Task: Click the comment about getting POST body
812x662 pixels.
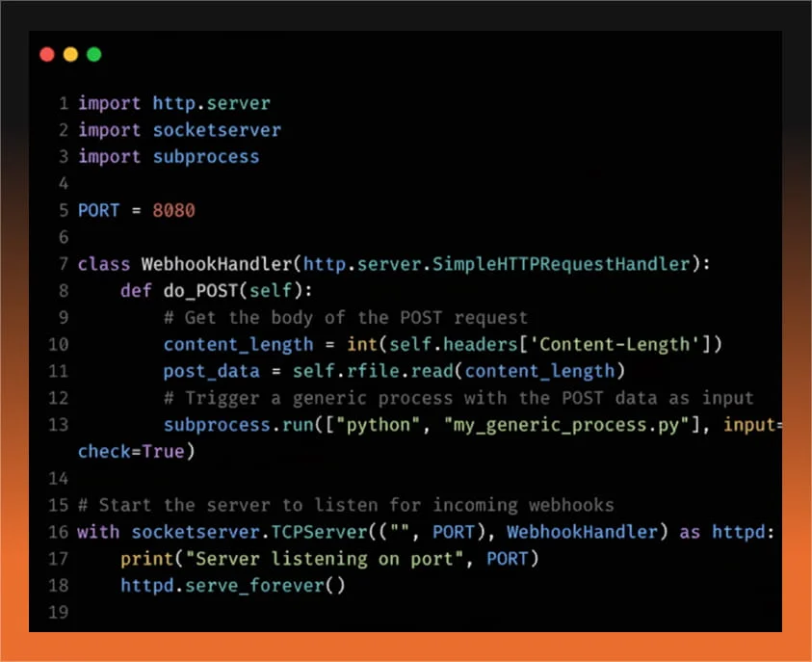Action: click(345, 318)
